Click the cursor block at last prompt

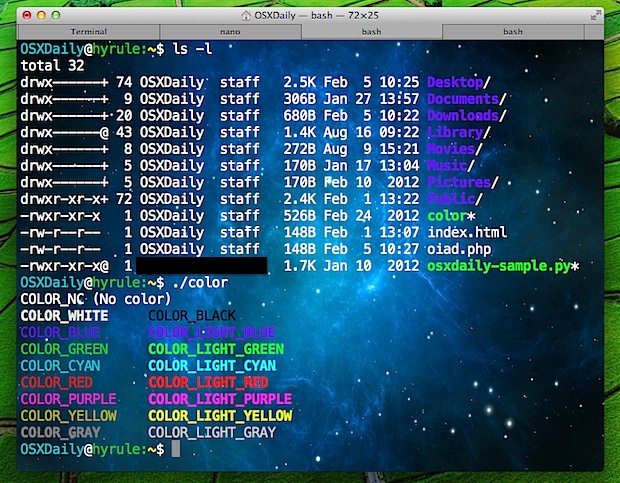[176, 449]
